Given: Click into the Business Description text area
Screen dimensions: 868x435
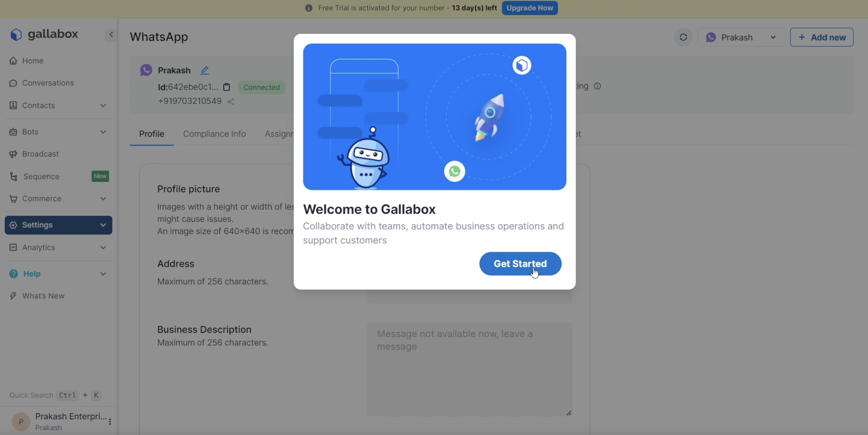Looking at the screenshot, I should [x=470, y=369].
